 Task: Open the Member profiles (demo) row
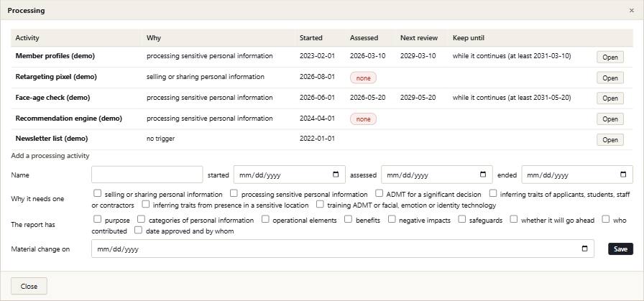coord(610,57)
